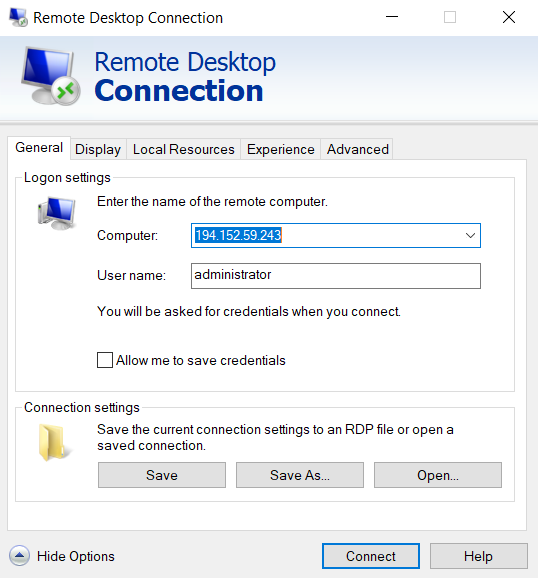
Task: Switch to the Display tab
Action: pos(98,149)
